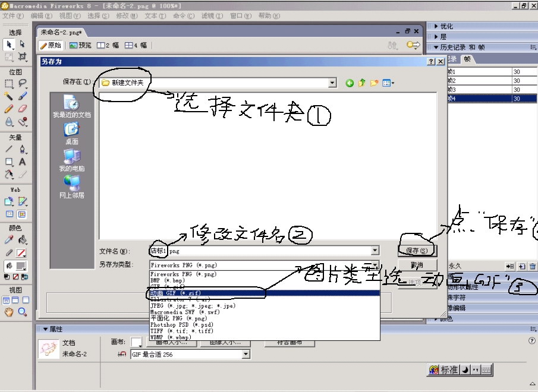The image size is (538, 392).
Task: Open the 保存在 folder dropdown
Action: tap(332, 83)
